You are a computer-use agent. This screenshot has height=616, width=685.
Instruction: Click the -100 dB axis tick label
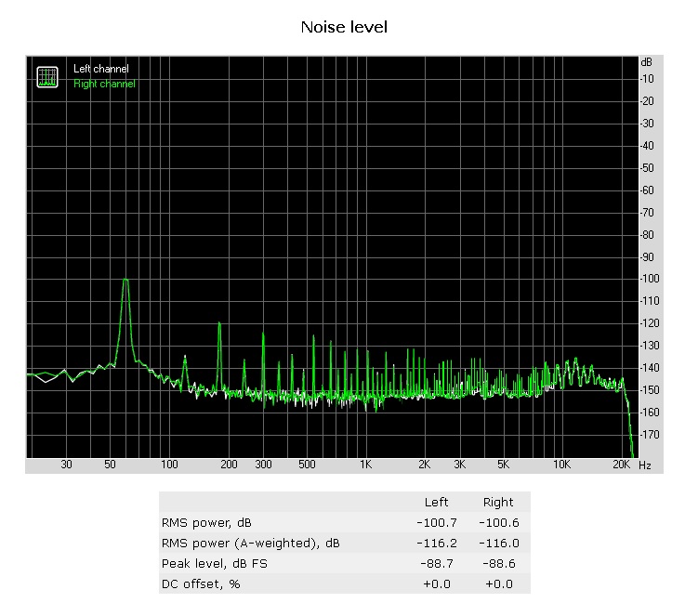coord(650,279)
